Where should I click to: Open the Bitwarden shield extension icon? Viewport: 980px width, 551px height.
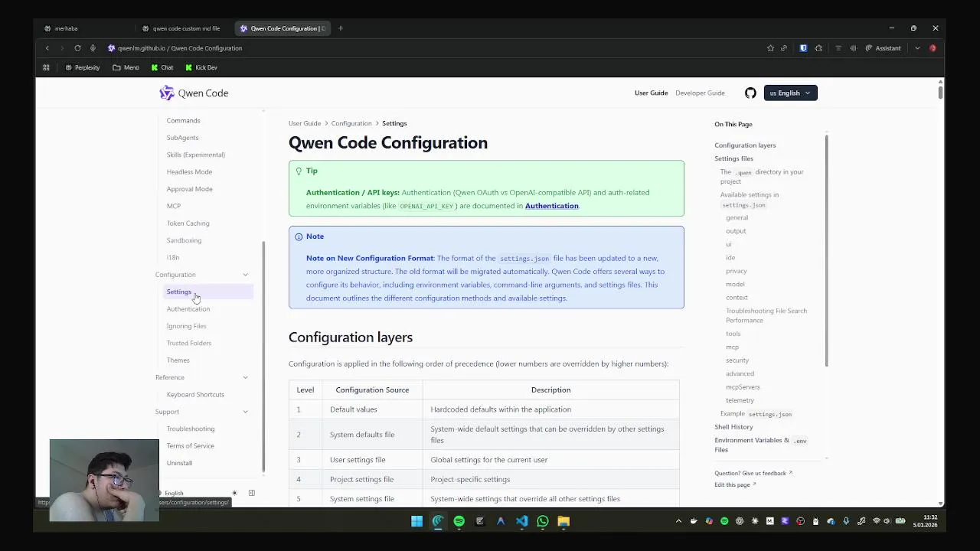[803, 48]
